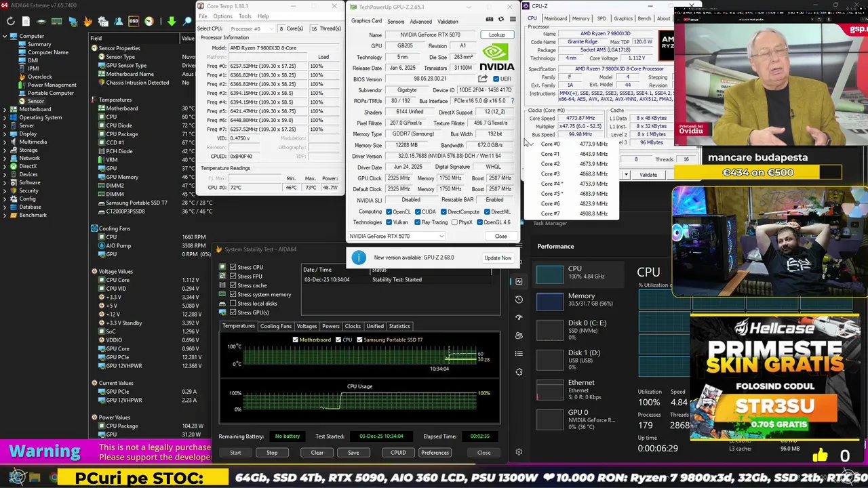
Task: Open the Core Temp Options menu
Action: (x=222, y=16)
